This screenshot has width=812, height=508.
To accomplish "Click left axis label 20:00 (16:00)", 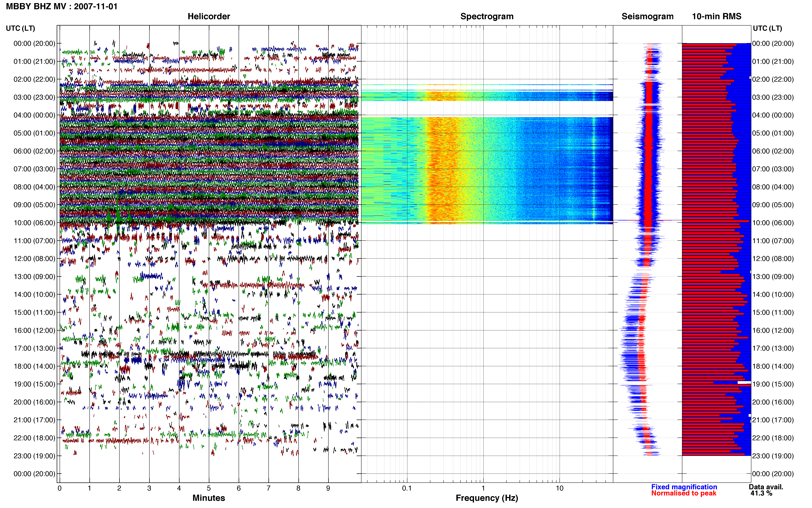I will click(x=35, y=402).
